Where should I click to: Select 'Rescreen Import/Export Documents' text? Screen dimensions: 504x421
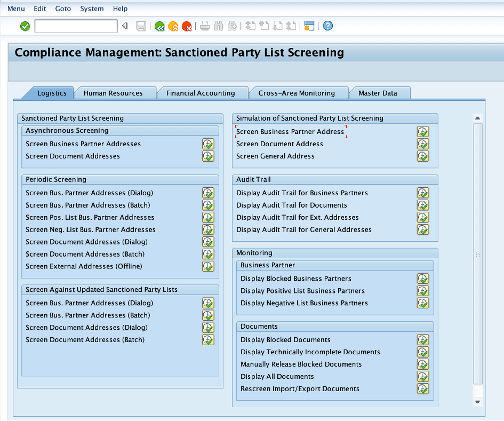(300, 388)
